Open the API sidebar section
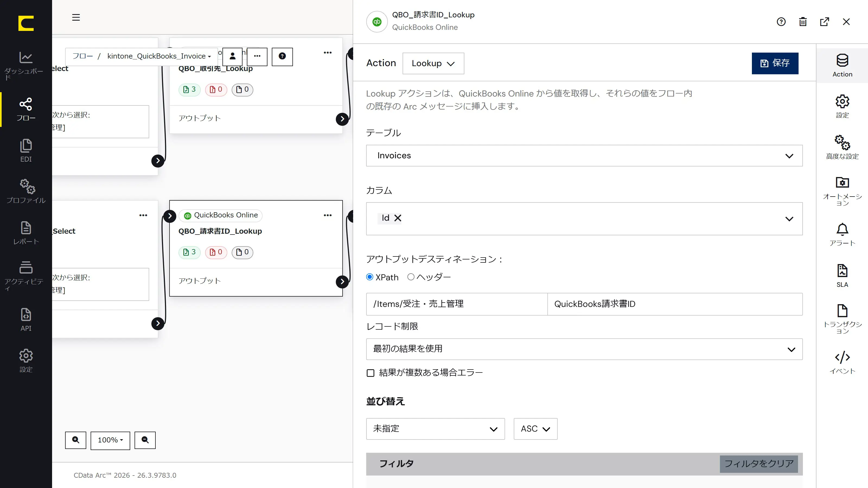 tap(25, 319)
